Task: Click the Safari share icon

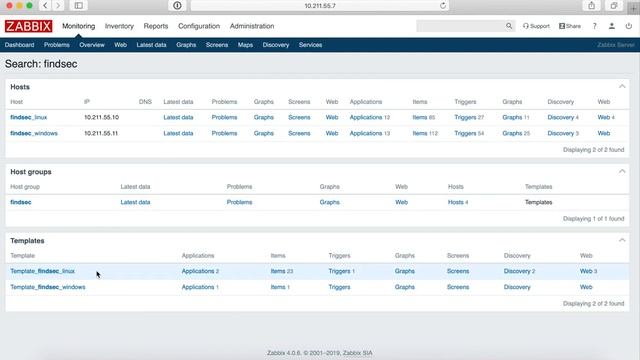Action: click(x=591, y=6)
